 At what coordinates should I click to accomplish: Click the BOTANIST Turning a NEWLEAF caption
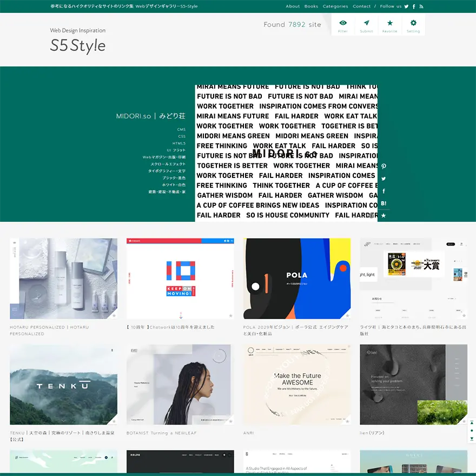(x=162, y=433)
